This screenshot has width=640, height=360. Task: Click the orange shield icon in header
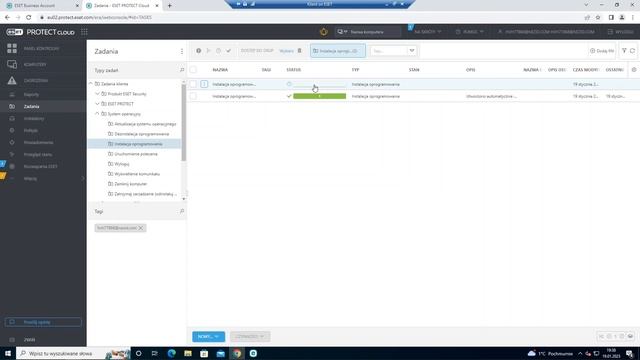coord(324,32)
